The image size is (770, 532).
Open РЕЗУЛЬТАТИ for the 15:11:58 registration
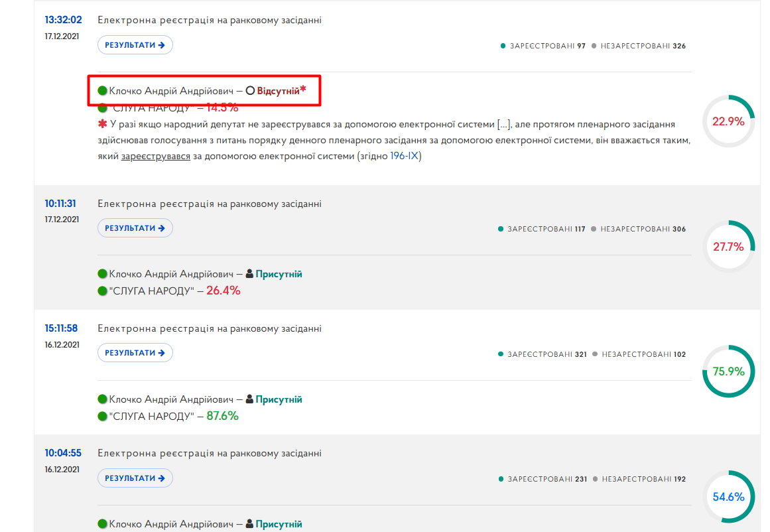135,353
